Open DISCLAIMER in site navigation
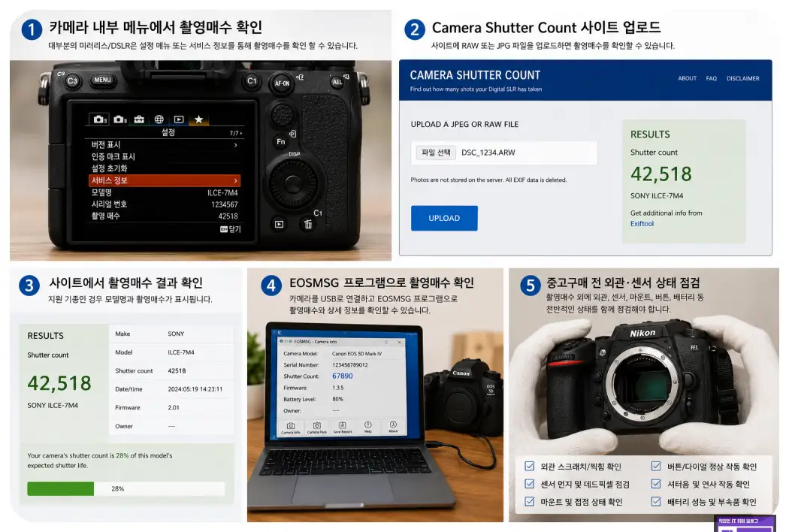 point(742,78)
